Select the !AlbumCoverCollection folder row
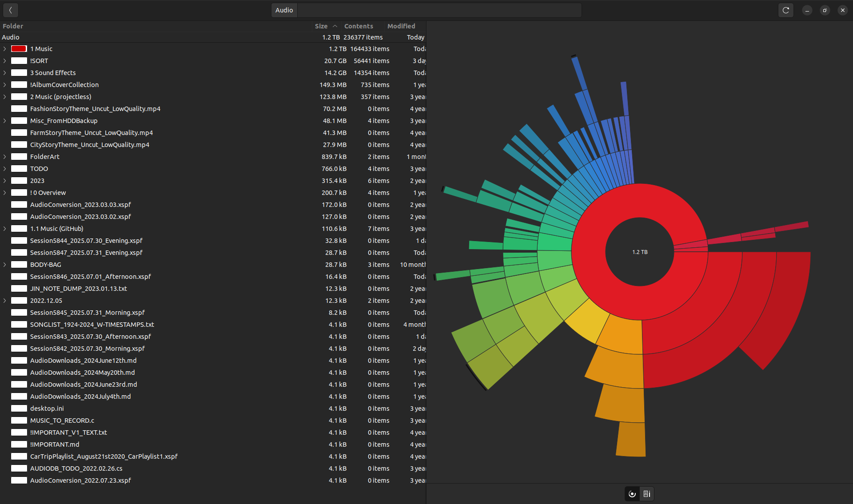Image resolution: width=853 pixels, height=504 pixels. pyautogui.click(x=64, y=85)
